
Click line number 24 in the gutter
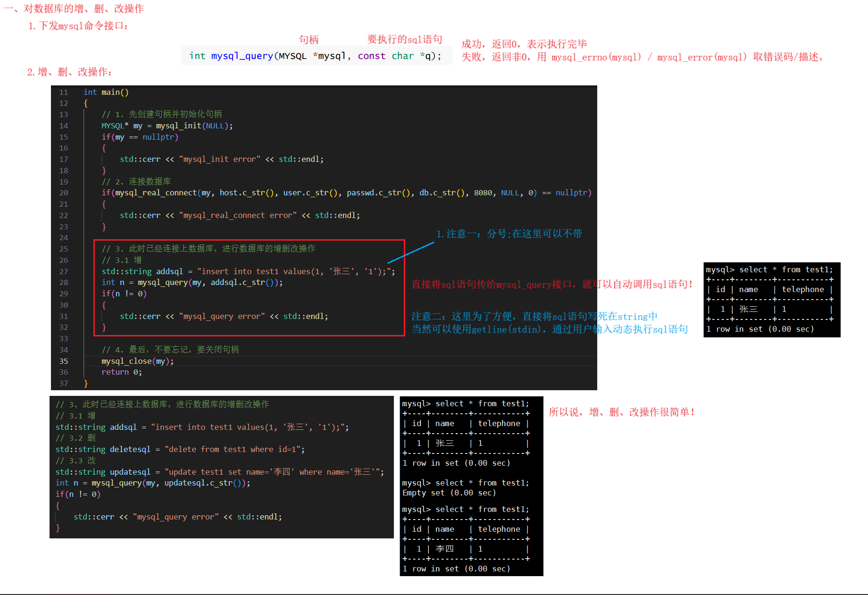(64, 237)
